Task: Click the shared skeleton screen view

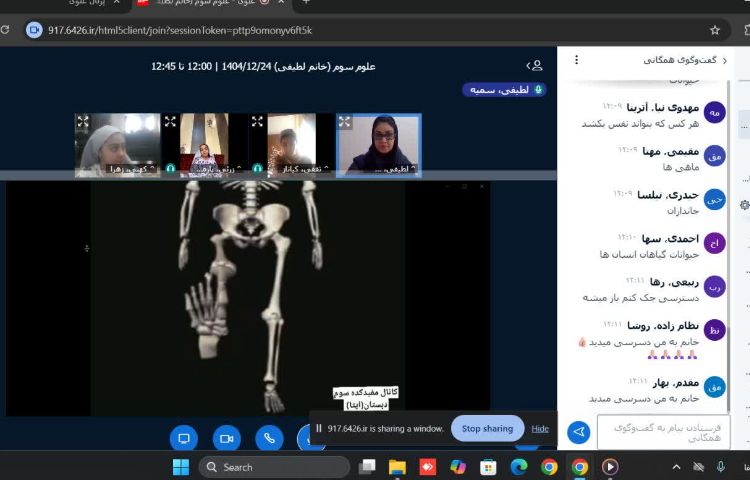Action: click(x=248, y=298)
